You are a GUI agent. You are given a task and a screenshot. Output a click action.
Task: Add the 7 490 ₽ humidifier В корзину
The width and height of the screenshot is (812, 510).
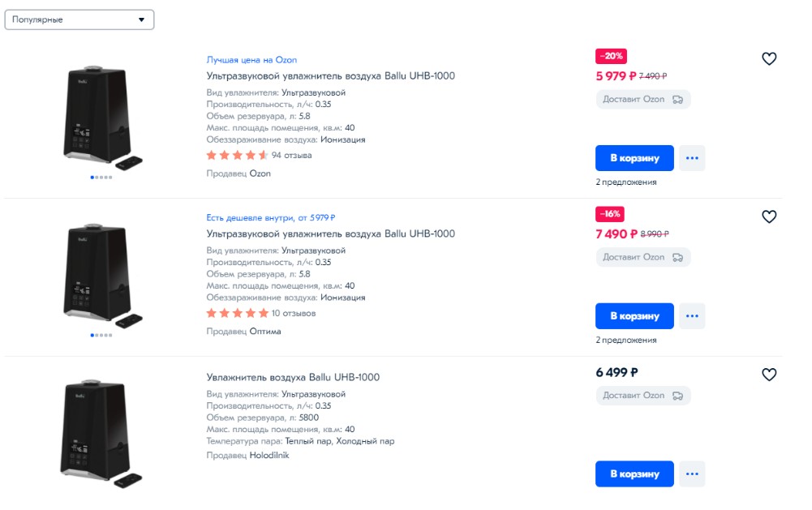tap(634, 316)
